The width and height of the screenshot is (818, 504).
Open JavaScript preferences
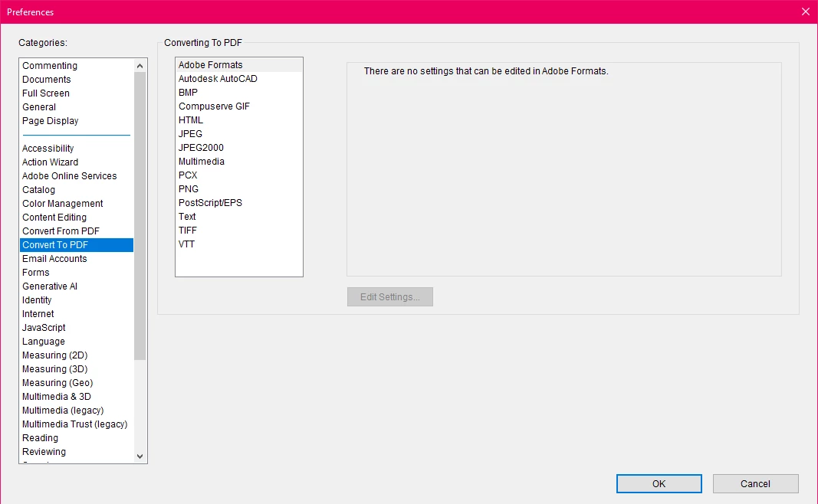click(77, 328)
